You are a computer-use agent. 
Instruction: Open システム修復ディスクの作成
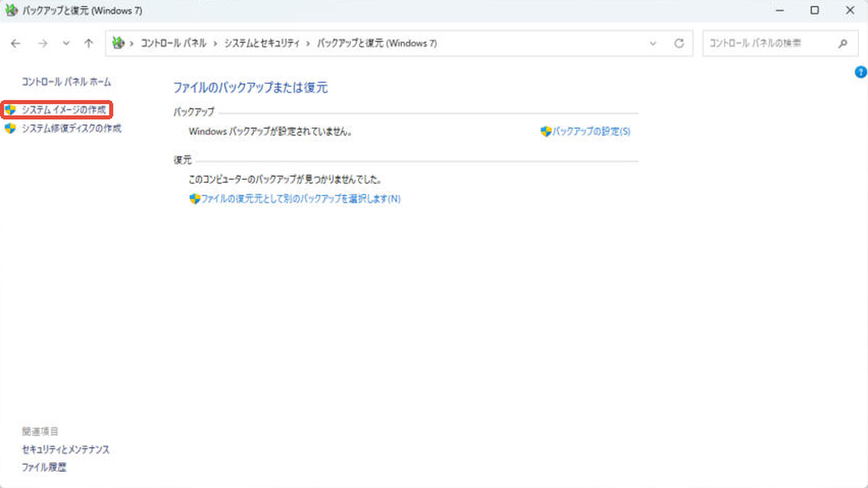tap(71, 128)
